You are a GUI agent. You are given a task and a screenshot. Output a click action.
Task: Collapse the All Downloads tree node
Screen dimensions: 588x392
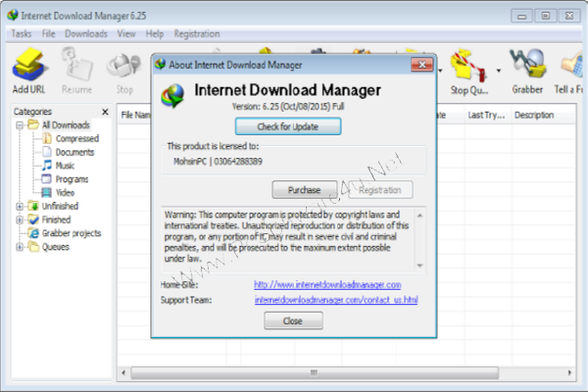tap(20, 124)
